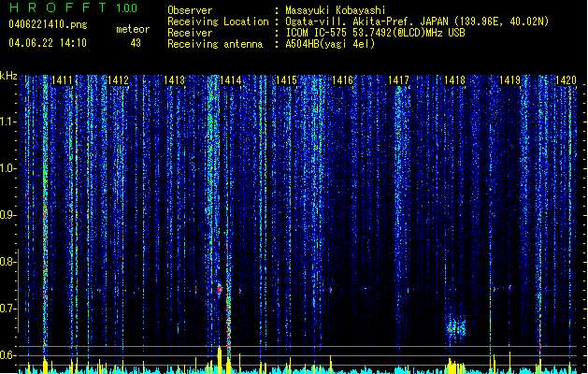
Task: Click the Receiving Location label
Action: pos(218,22)
